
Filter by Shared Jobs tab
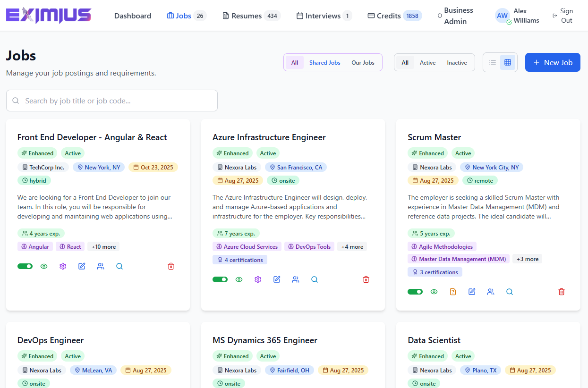(324, 62)
